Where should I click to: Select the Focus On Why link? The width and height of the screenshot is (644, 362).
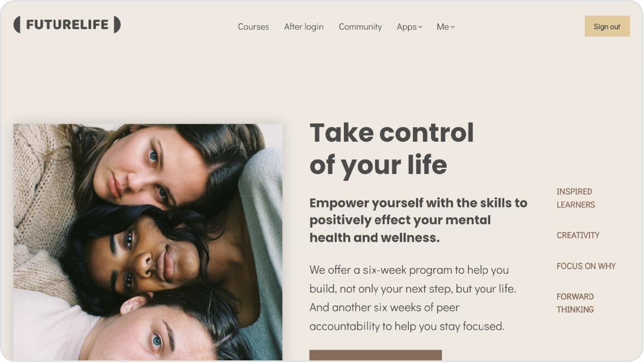click(x=586, y=266)
